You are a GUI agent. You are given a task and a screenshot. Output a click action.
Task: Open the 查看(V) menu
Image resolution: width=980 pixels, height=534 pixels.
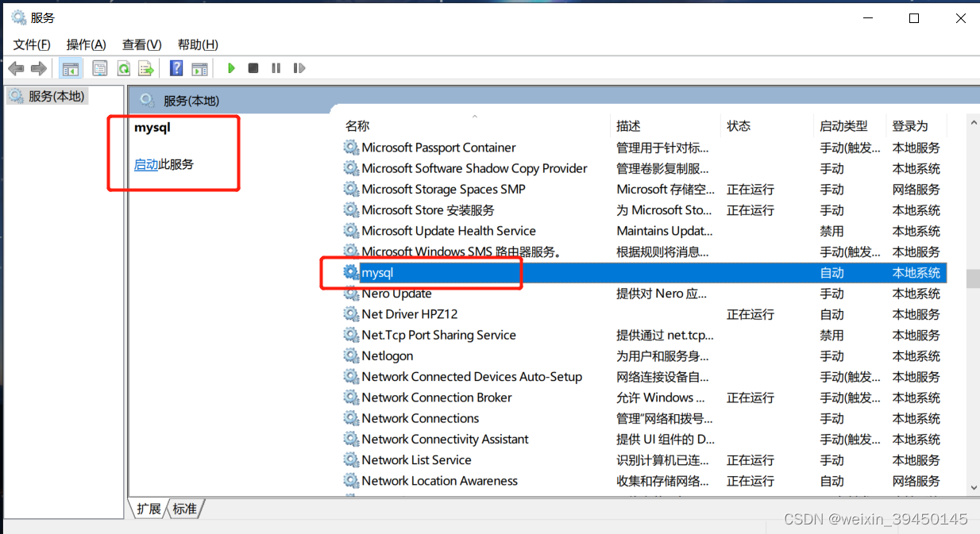(141, 44)
